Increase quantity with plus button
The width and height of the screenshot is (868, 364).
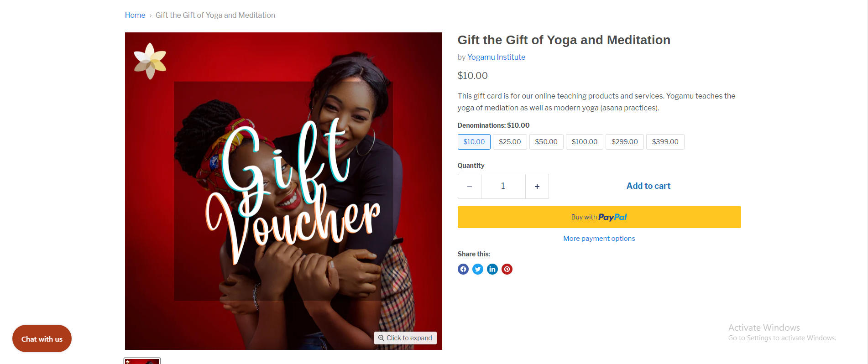point(537,186)
